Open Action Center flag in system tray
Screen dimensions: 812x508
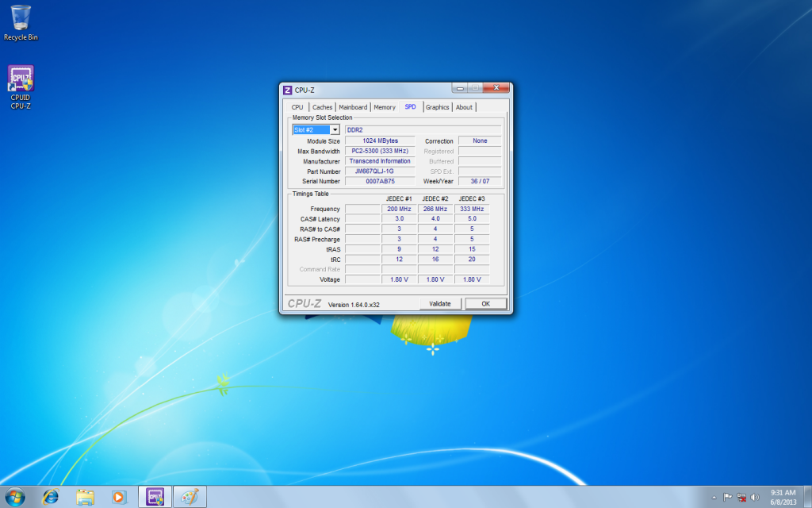728,497
